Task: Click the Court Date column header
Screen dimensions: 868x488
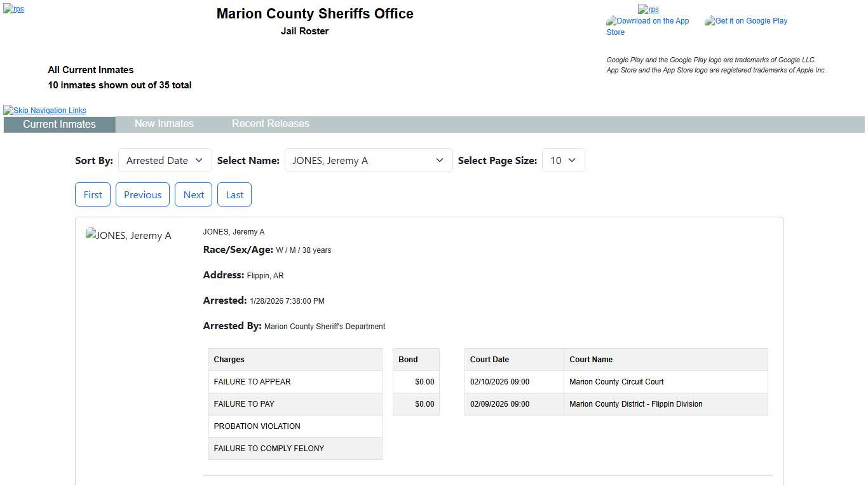Action: click(x=513, y=360)
